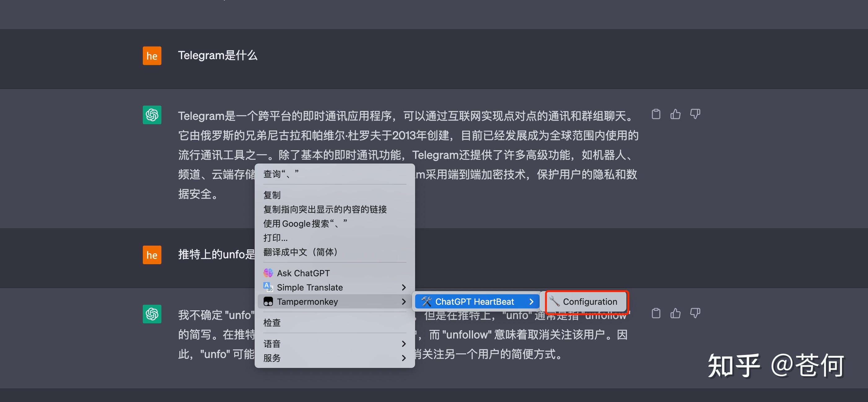Thumbs up the Telegram answer
This screenshot has width=868, height=402.
(675, 114)
